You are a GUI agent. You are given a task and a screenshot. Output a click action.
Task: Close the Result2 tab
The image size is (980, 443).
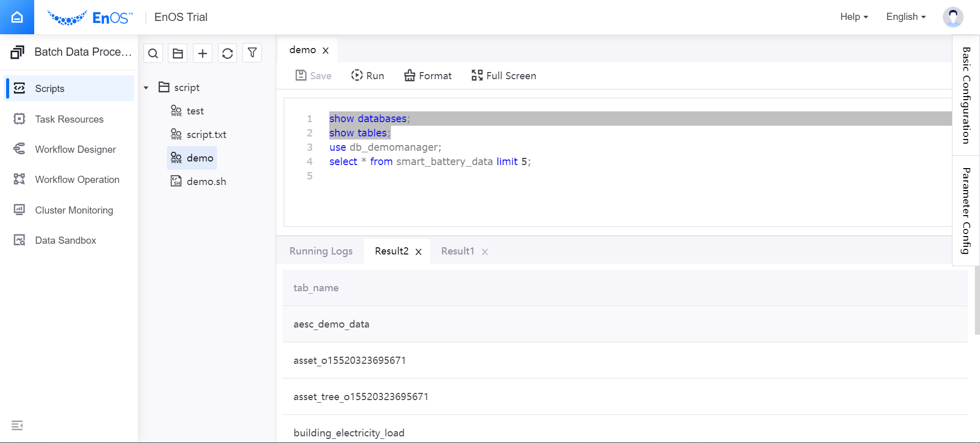pos(419,252)
